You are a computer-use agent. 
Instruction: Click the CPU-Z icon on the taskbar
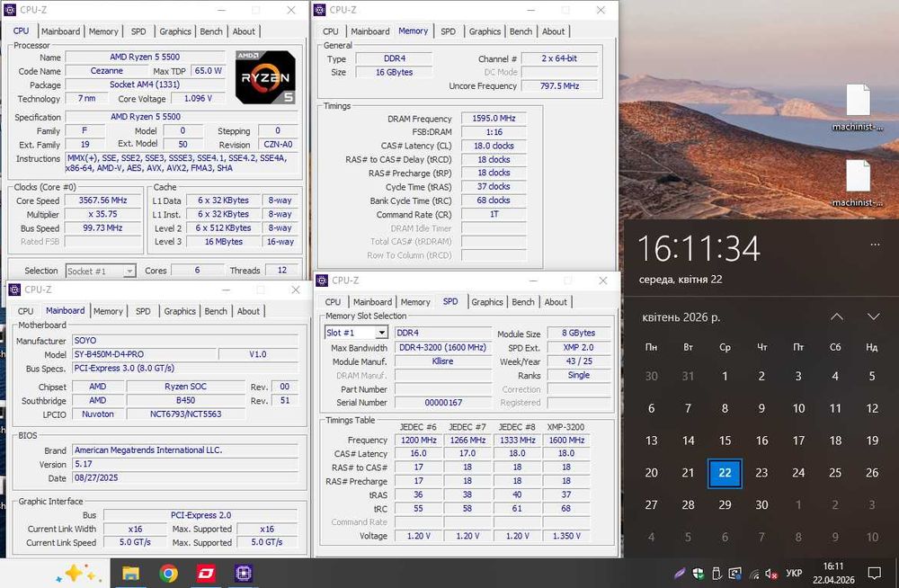pyautogui.click(x=243, y=573)
